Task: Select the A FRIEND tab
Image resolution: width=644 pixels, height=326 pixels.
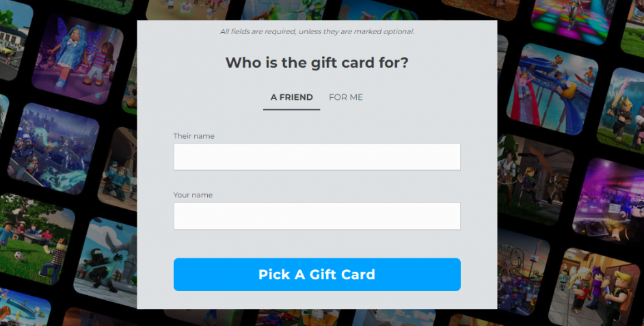Action: tap(292, 98)
